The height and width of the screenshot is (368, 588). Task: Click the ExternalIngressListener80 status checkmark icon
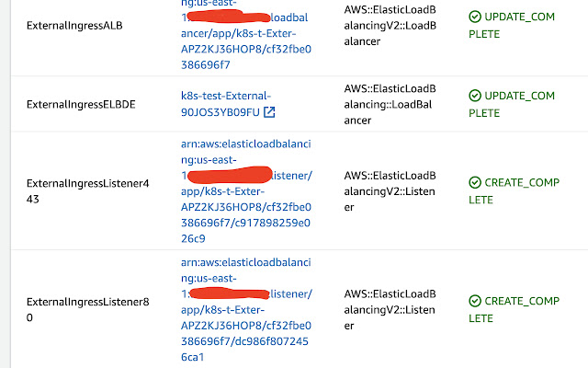coord(475,301)
